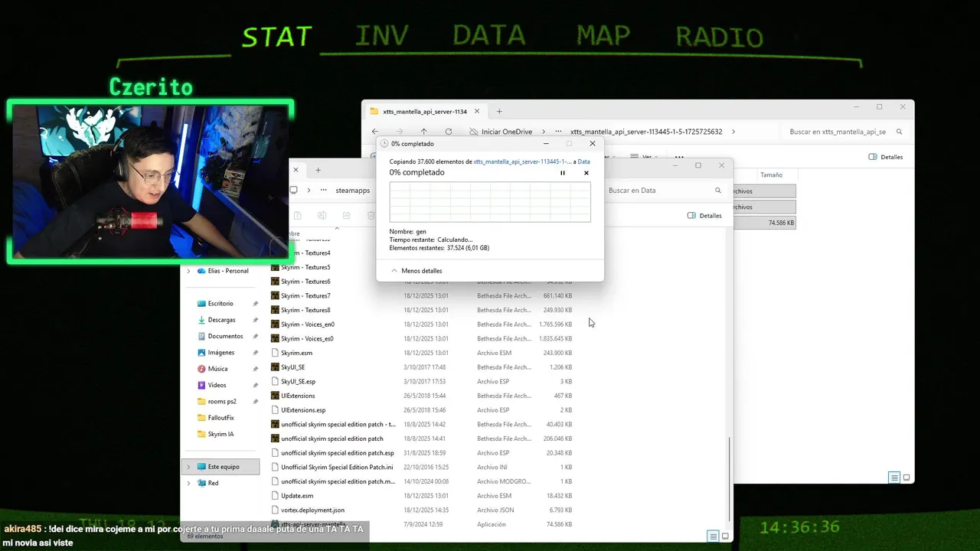Screen dimensions: 980x551
Task: Select the SkyUI_SE.esp file
Action: (298, 382)
